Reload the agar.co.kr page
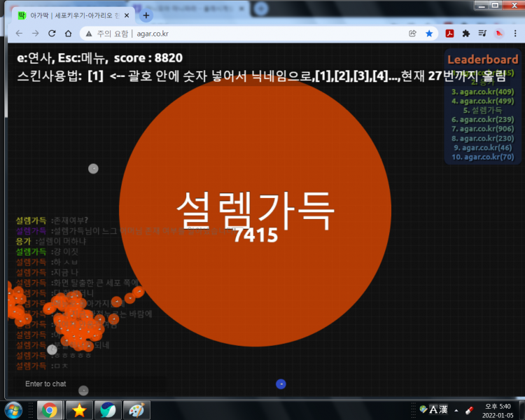Viewport: 525px width, 420px height. click(52, 34)
